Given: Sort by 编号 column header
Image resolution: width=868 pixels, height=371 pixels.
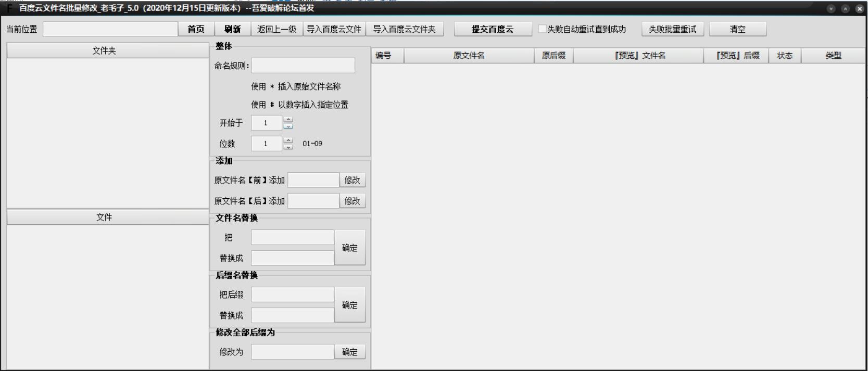Looking at the screenshot, I should pos(388,56).
